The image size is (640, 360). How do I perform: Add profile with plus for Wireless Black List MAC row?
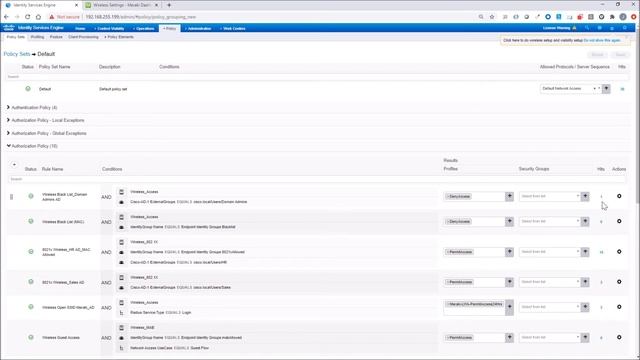point(509,221)
